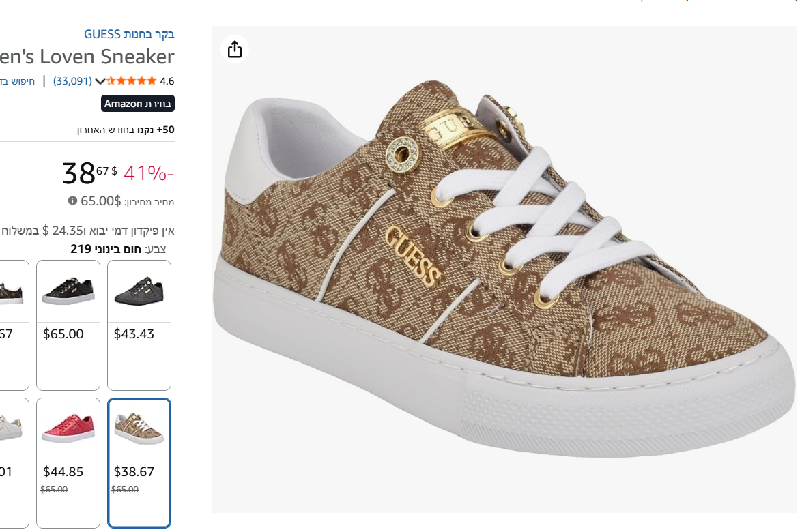Viewport: 802px width, 532px height.
Task: Click the info icon beside the list price
Action: [x=72, y=201]
